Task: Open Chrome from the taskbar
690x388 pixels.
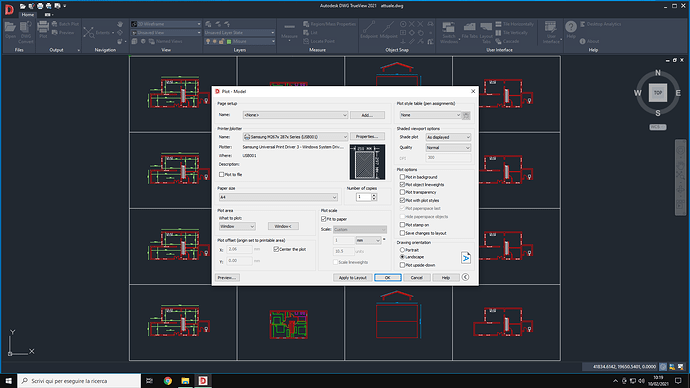Action: [168, 381]
